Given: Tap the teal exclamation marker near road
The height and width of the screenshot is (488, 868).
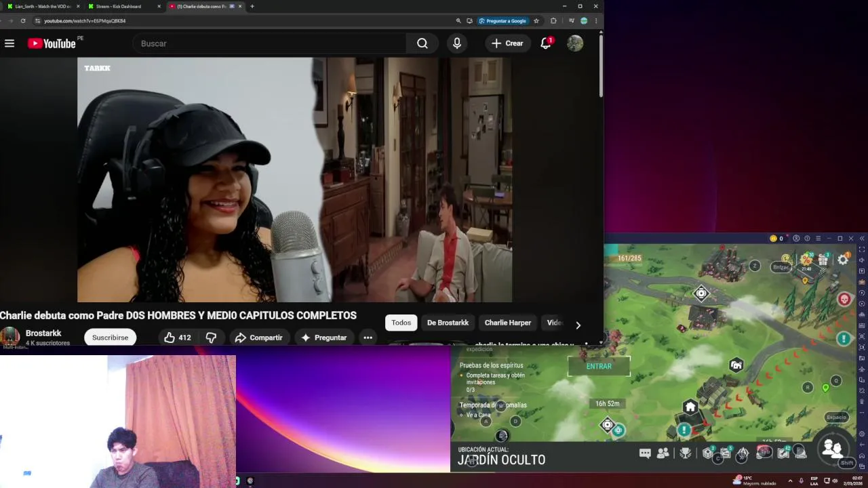Looking at the screenshot, I should (844, 338).
